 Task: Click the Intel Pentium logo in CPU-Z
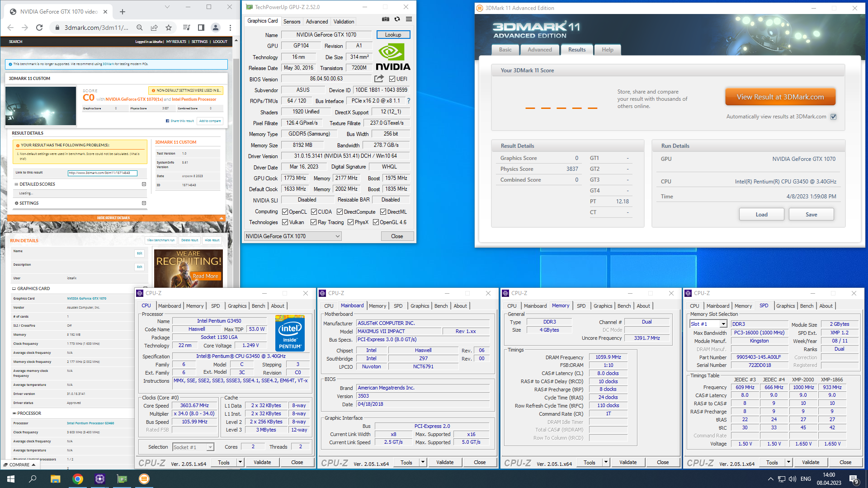pos(290,333)
